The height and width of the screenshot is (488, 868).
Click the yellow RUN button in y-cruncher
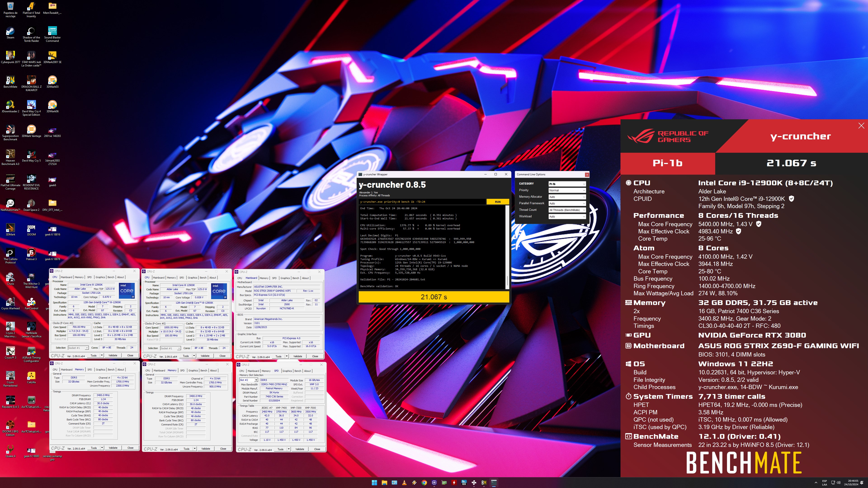[498, 202]
